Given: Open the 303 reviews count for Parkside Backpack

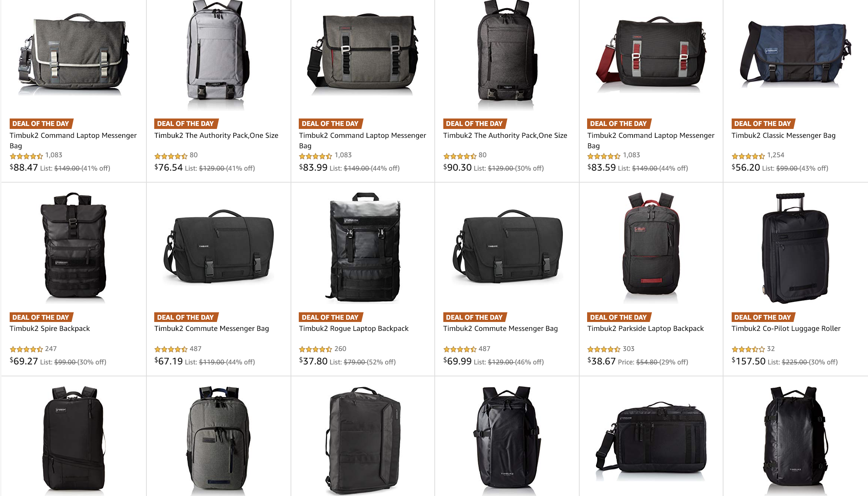Looking at the screenshot, I should 628,349.
